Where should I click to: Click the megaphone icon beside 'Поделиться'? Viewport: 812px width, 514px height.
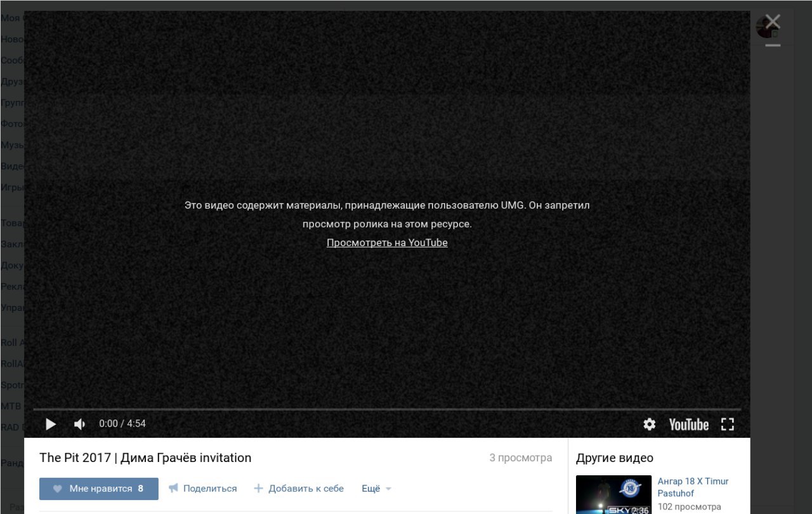(173, 488)
